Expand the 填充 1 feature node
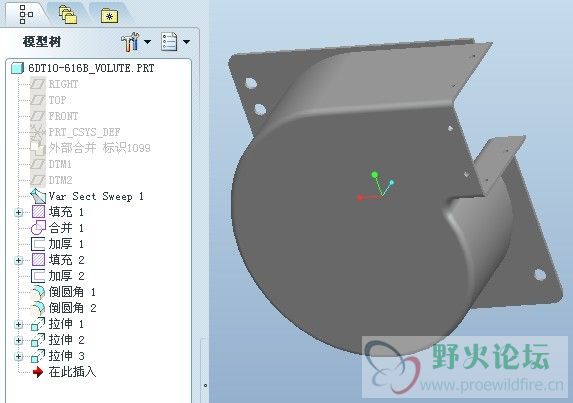Image resolution: width=573 pixels, height=403 pixels. (18, 212)
